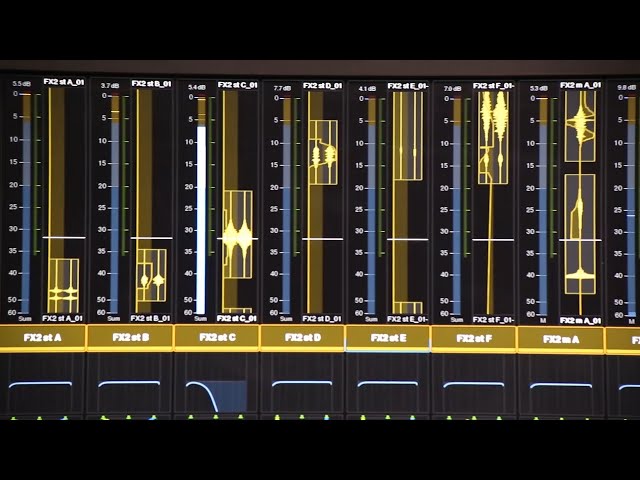Open EQ curve of FX2 st E

pyautogui.click(x=388, y=384)
